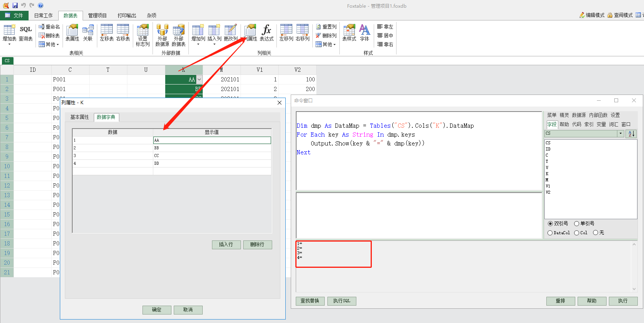
Task: Click the 执行SQL button
Action: [342, 301]
